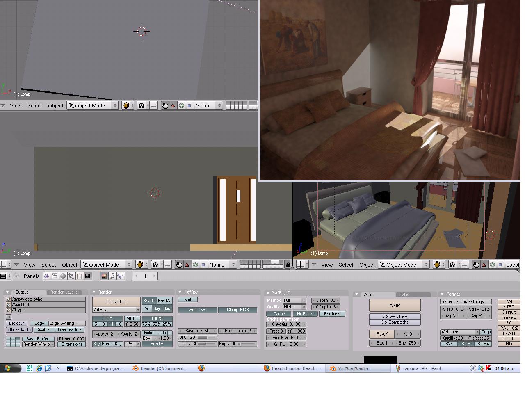Select rotate manipulator circle in lower-left viewport
The width and height of the screenshot is (525, 420).
click(195, 265)
